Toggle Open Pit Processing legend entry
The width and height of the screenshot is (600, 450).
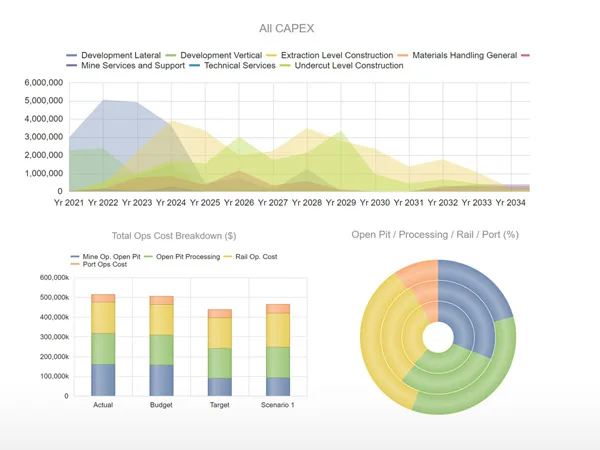coord(183,256)
